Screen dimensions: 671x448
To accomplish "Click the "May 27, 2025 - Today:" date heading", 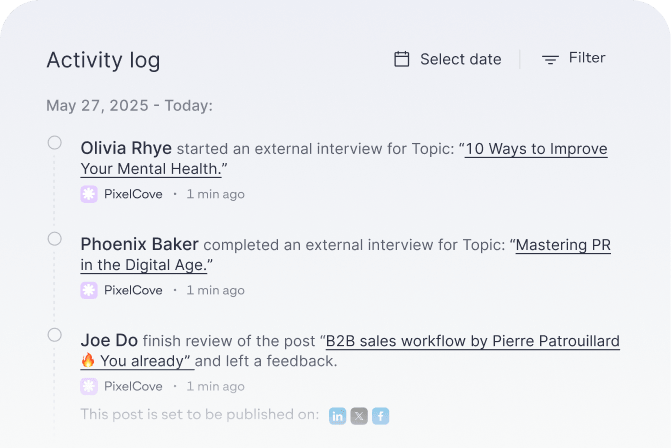I will (129, 106).
